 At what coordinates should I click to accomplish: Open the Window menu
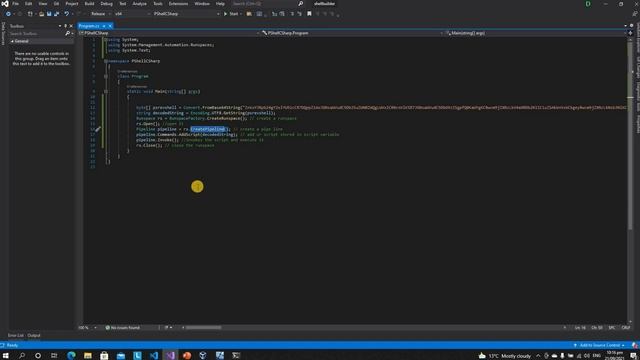[x=202, y=4]
